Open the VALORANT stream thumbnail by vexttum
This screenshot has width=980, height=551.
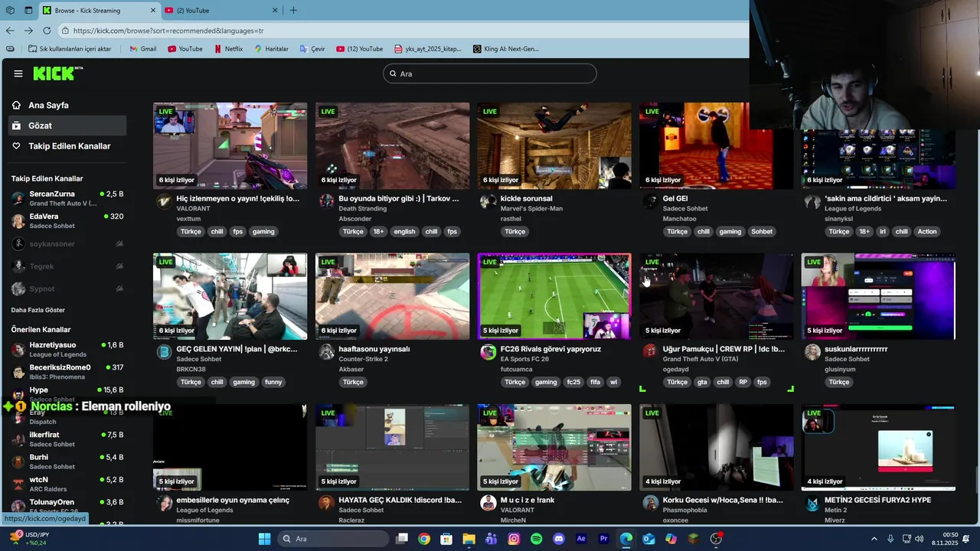point(230,145)
